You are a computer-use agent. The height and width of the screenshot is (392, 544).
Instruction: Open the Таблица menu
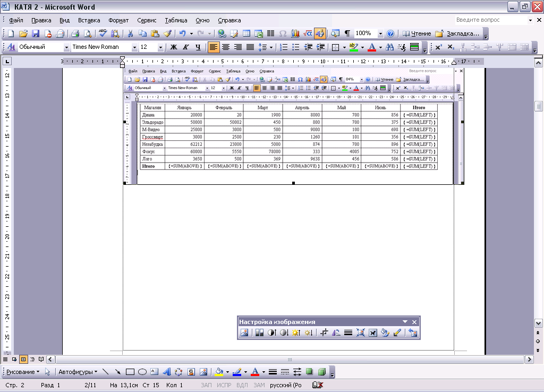176,21
